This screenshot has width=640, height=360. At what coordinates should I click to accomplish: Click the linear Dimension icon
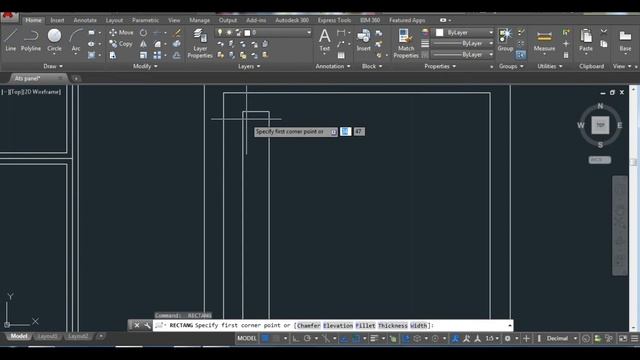(x=341, y=32)
